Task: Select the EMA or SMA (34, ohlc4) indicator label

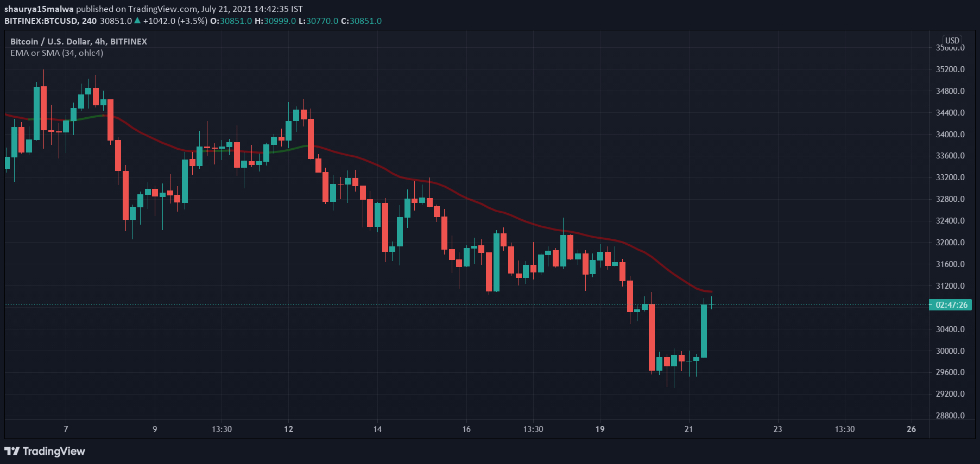Action: [56, 53]
